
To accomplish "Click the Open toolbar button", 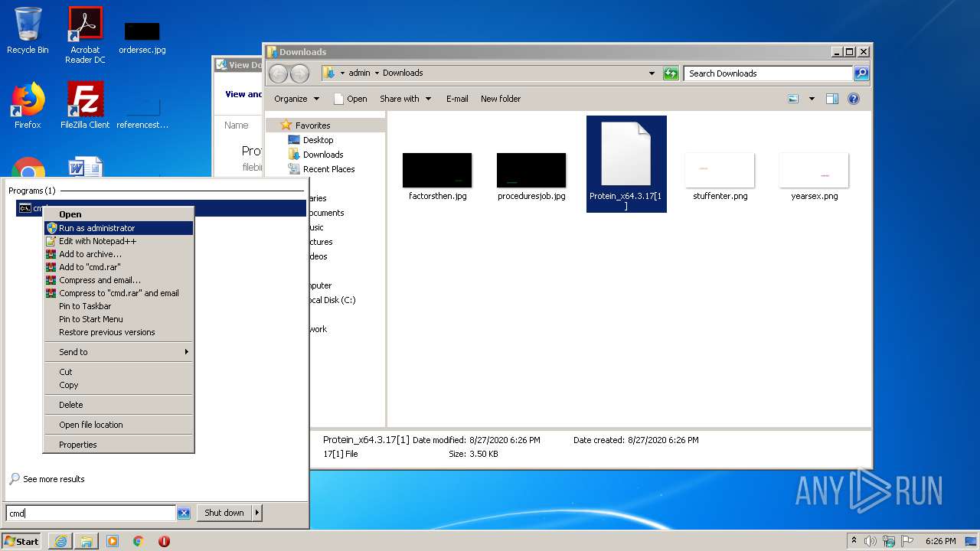I will point(351,99).
